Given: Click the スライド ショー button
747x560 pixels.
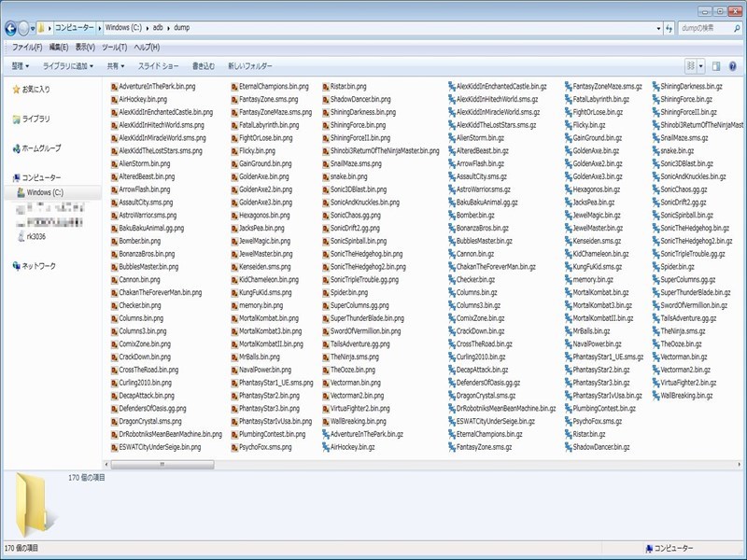Looking at the screenshot, I should (158, 66).
